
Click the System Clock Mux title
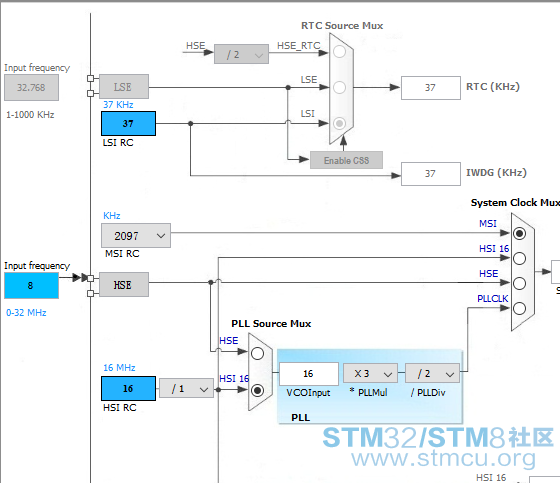point(515,203)
